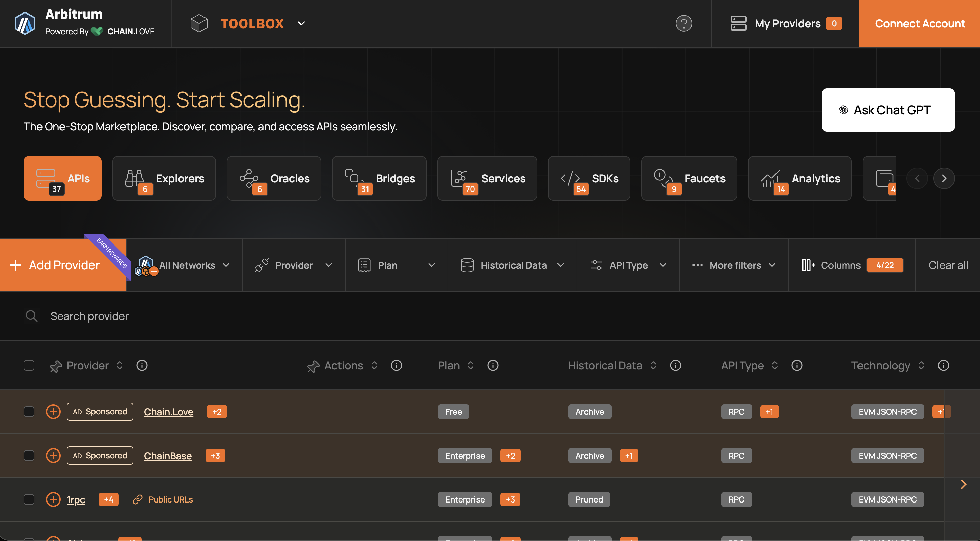
Task: Click the orange right arrow at table edge
Action: pyautogui.click(x=963, y=484)
